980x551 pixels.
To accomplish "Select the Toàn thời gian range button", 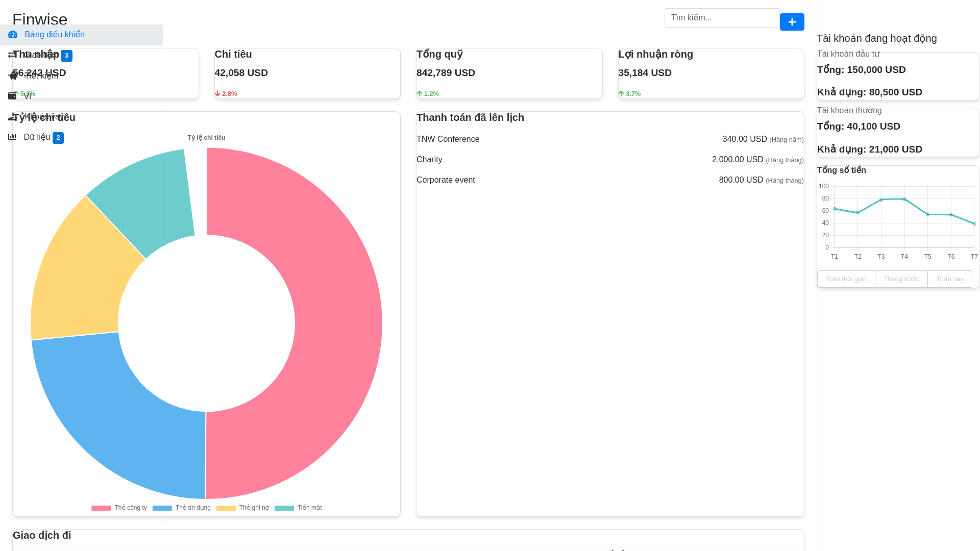I will [x=846, y=279].
